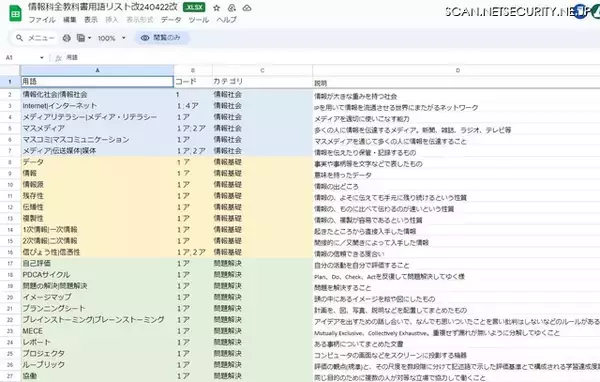Select cell 2次情報|二次情報
This screenshot has height=382, width=600.
click(97, 241)
